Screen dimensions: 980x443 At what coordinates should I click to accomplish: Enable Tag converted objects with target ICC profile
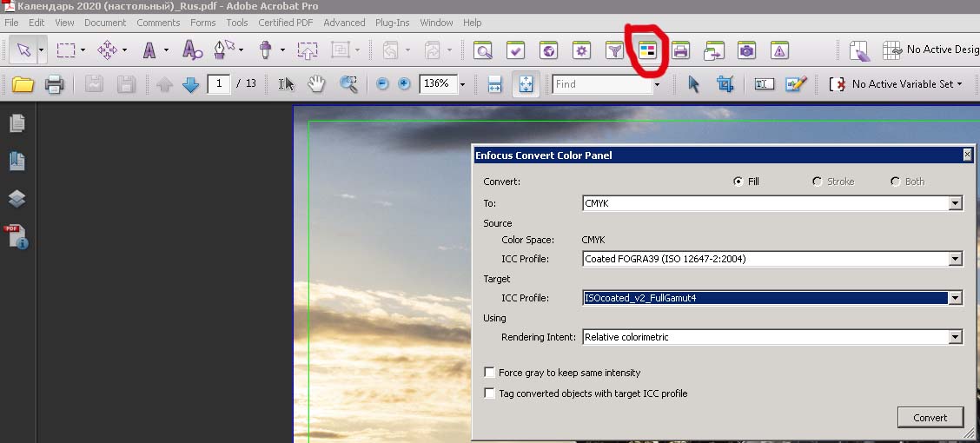(490, 393)
